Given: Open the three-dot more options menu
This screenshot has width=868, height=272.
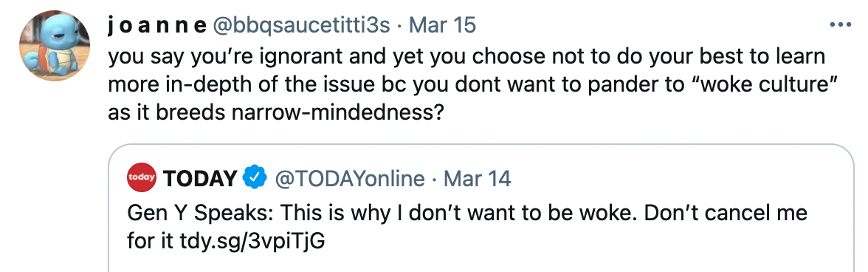Looking at the screenshot, I should click(x=840, y=24).
